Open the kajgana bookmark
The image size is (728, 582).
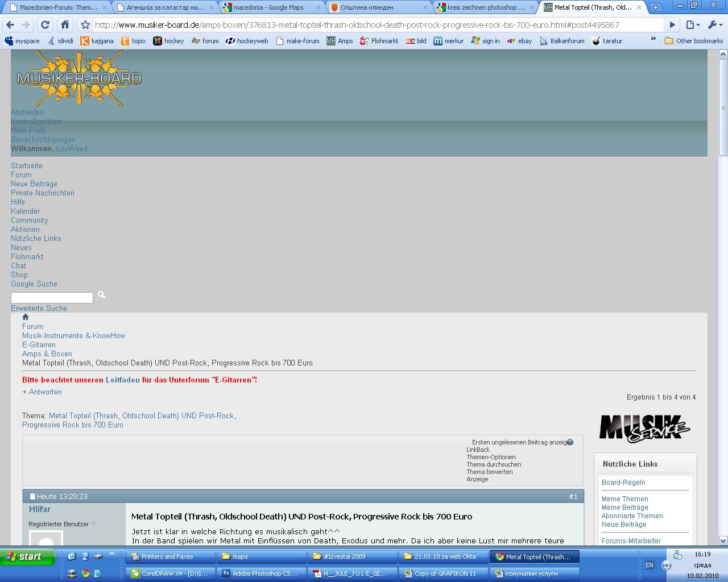click(x=97, y=41)
